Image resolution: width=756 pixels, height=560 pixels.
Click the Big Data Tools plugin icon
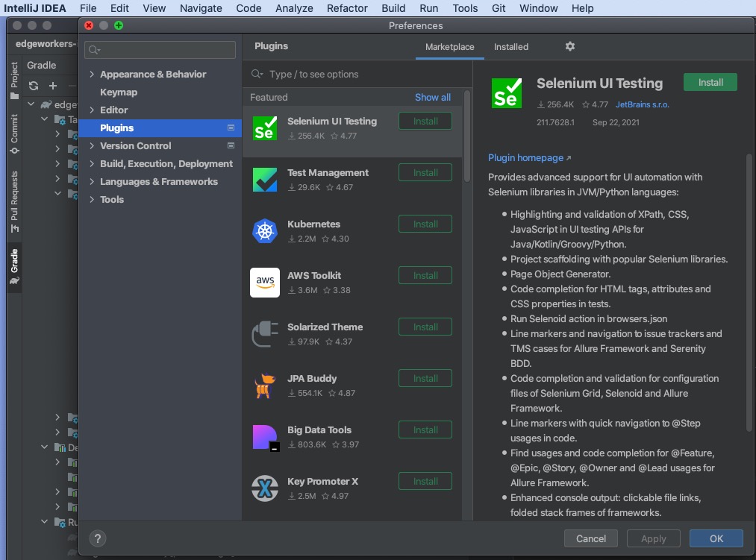266,437
